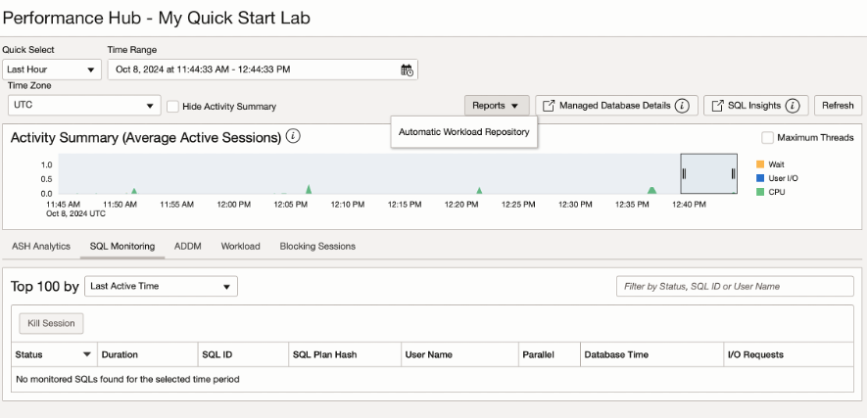Click the Status column sort arrow
This screenshot has height=419, width=868.
pos(87,354)
